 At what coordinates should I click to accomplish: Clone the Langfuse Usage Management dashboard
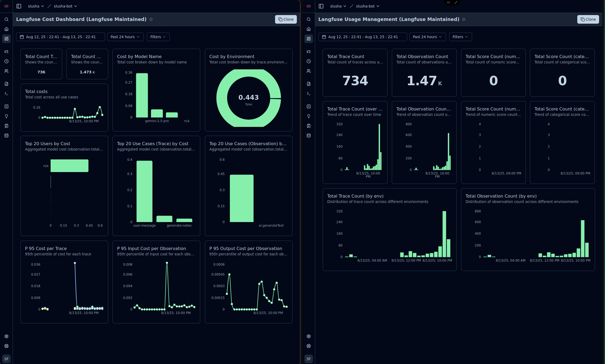point(588,19)
